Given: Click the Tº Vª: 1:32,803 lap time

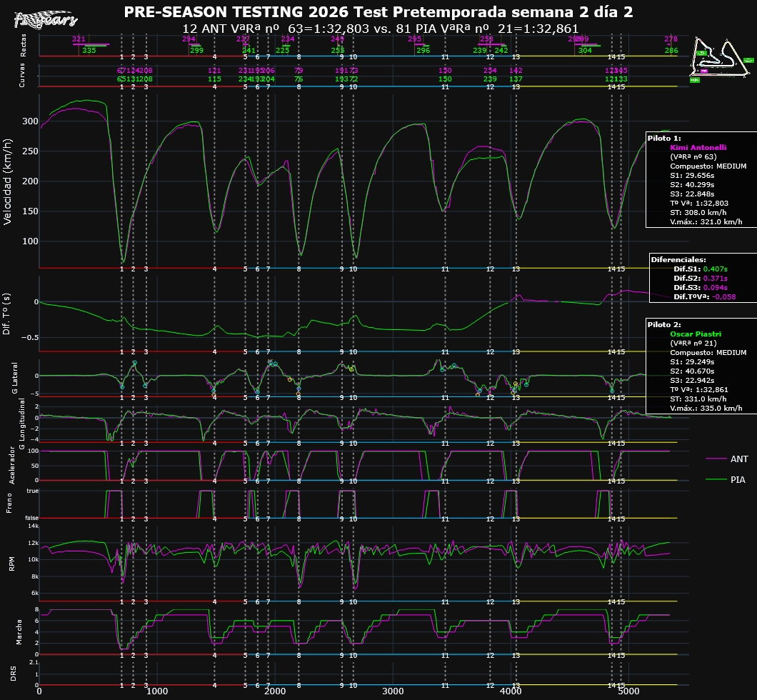Looking at the screenshot, I should tap(699, 204).
